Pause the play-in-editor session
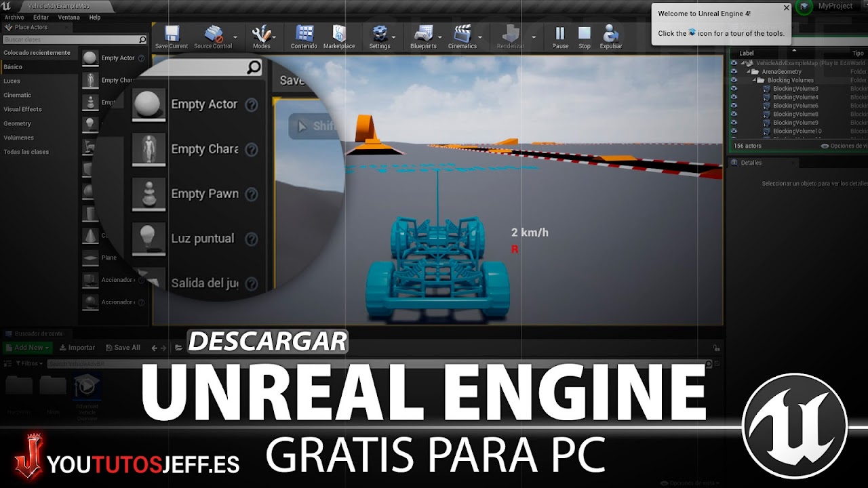Image resolution: width=868 pixels, height=488 pixels. click(560, 33)
